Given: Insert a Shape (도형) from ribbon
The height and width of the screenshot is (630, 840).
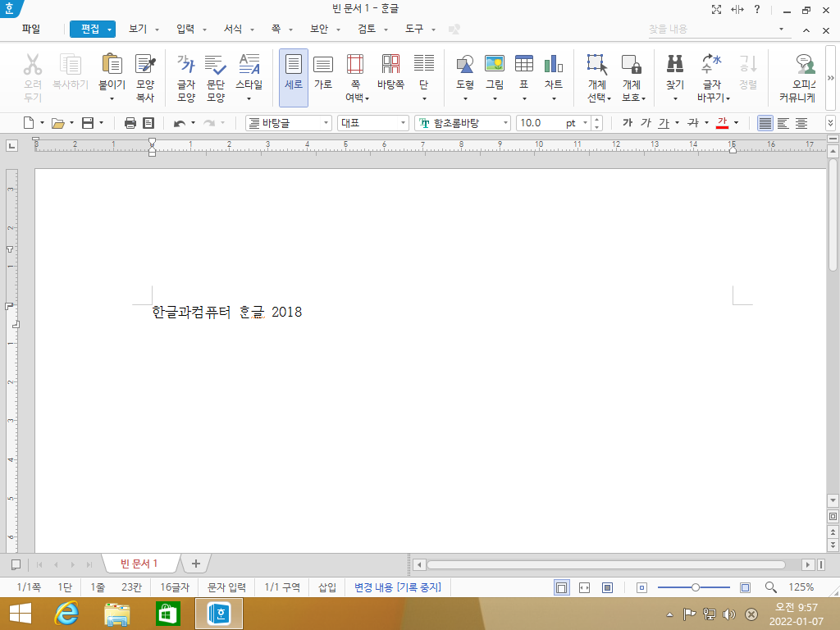Looking at the screenshot, I should coord(465,64).
